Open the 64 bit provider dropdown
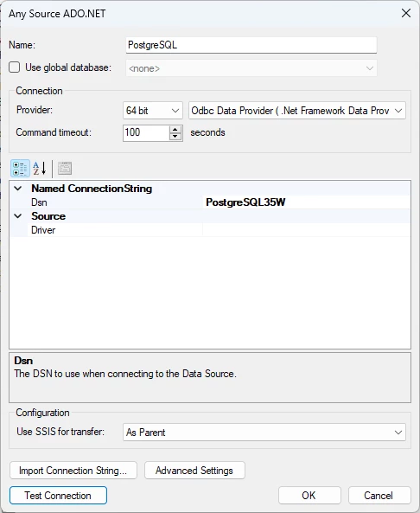420x513 pixels. click(x=153, y=111)
